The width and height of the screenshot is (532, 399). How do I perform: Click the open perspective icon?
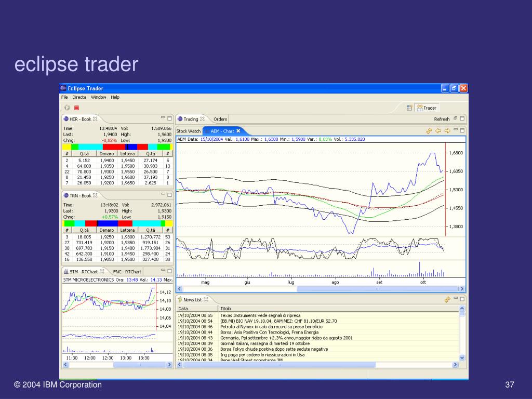[409, 108]
